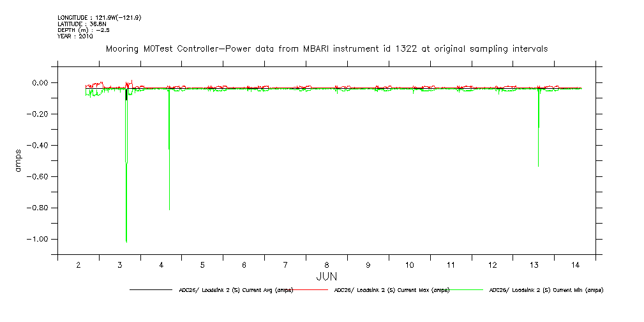Select the Current Min legend entry
This screenshot has height=322, width=644.
(546, 290)
